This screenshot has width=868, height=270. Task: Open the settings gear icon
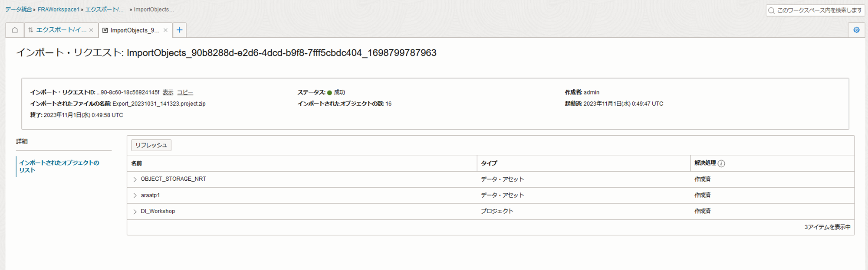(856, 30)
